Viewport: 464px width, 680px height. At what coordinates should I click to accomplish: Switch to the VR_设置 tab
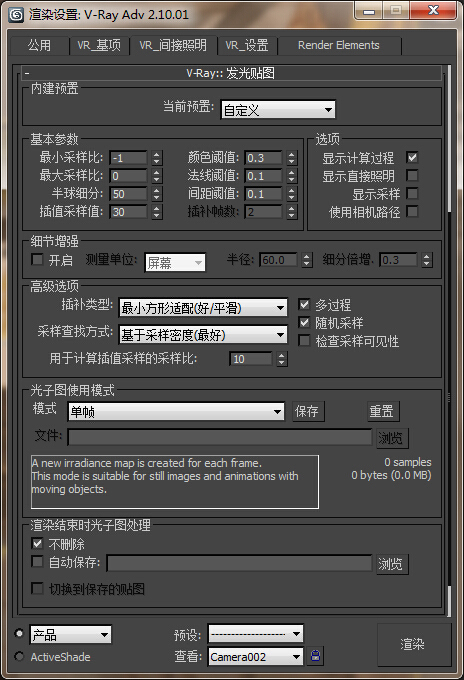pyautogui.click(x=247, y=46)
